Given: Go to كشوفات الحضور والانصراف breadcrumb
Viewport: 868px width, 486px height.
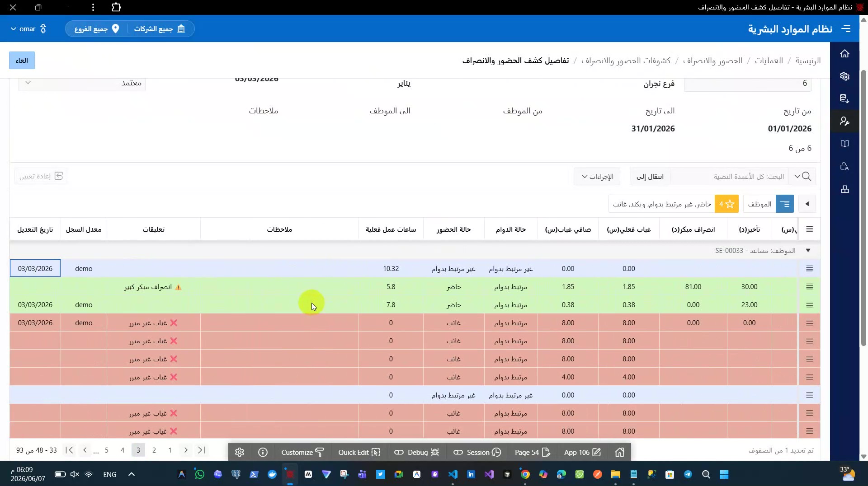Looking at the screenshot, I should (626, 61).
